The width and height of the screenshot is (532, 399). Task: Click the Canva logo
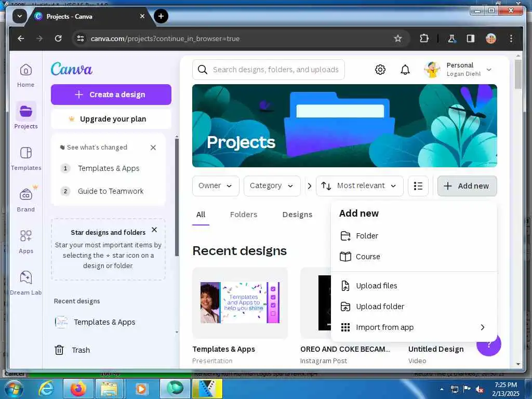[72, 69]
